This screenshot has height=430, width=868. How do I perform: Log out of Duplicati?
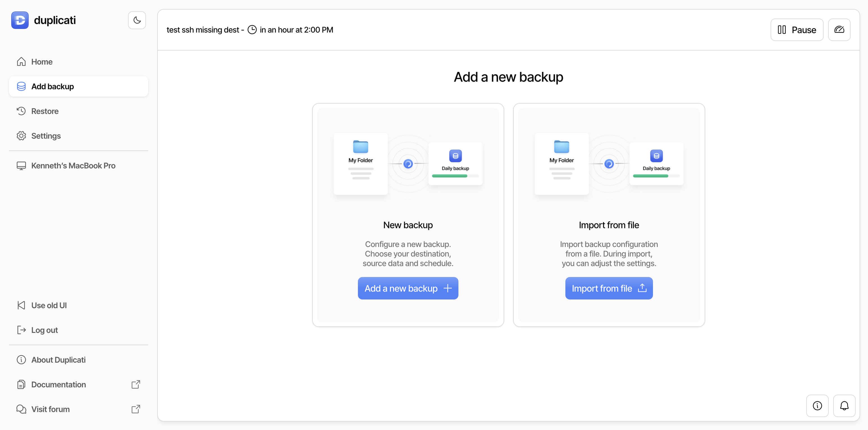[x=44, y=330]
